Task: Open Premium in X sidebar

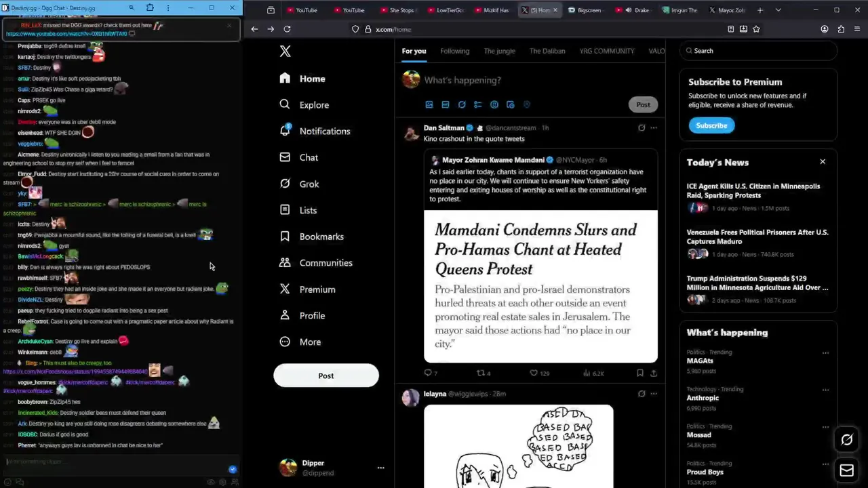Action: 307,289
